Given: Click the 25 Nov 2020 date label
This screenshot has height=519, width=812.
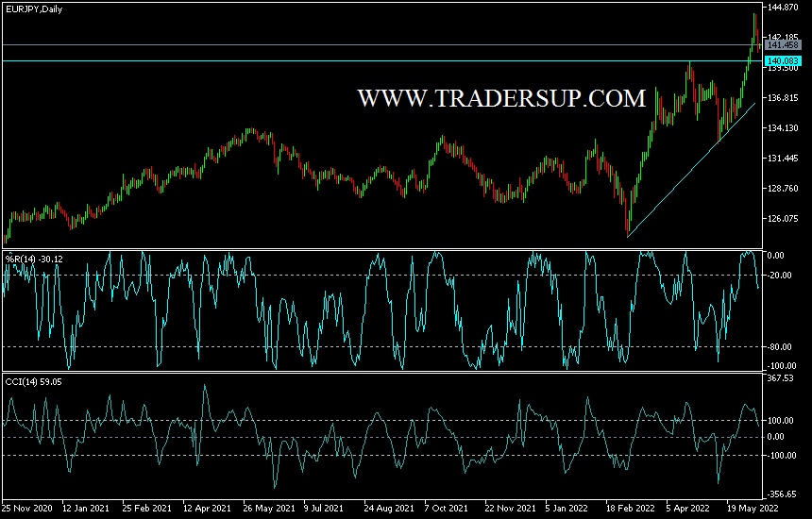Looking at the screenshot, I should (x=27, y=508).
